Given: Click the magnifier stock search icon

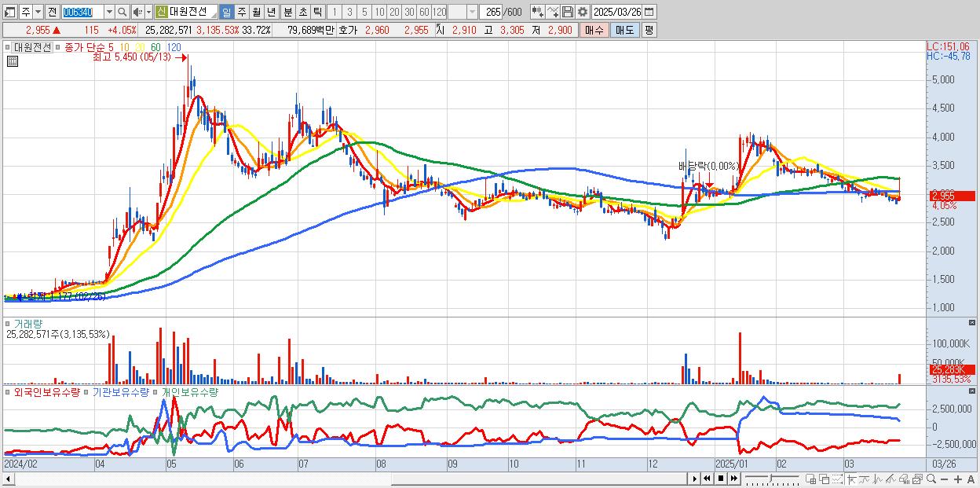Looking at the screenshot, I should pos(122,12).
